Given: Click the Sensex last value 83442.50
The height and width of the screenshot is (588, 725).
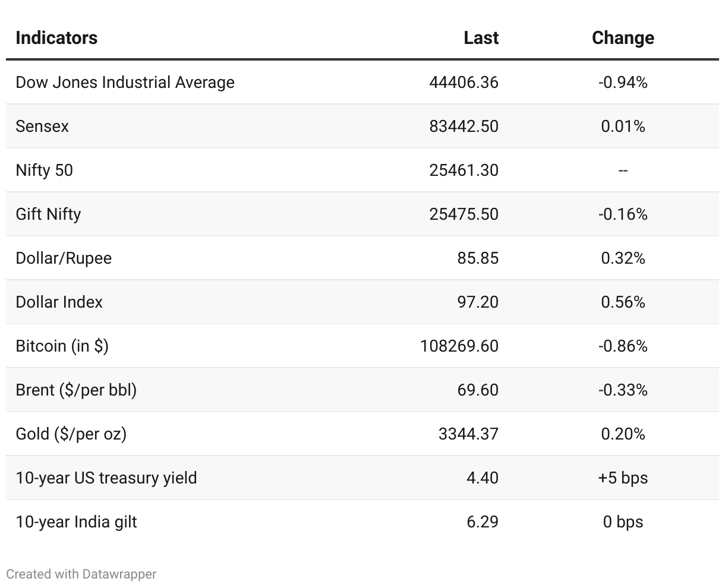Looking at the screenshot, I should tap(464, 127).
